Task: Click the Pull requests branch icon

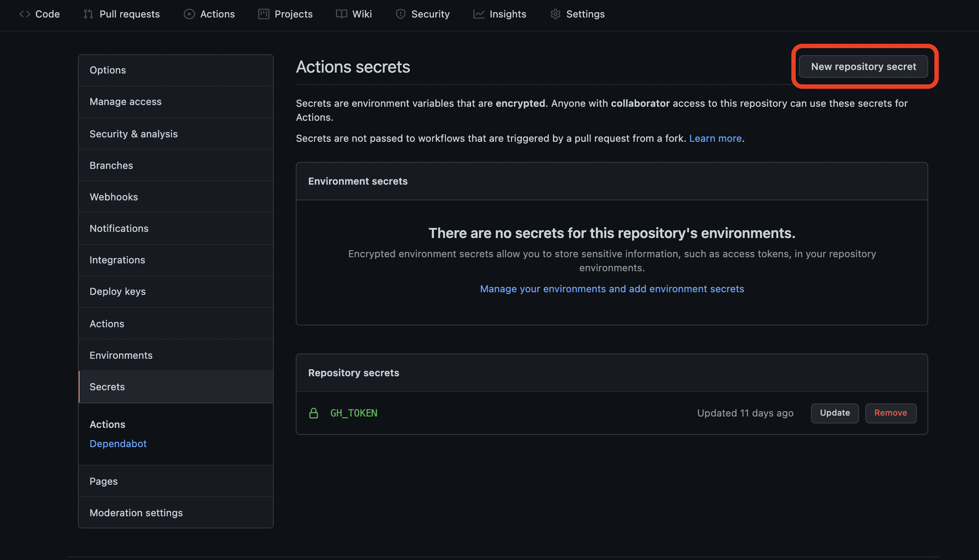Action: point(88,14)
